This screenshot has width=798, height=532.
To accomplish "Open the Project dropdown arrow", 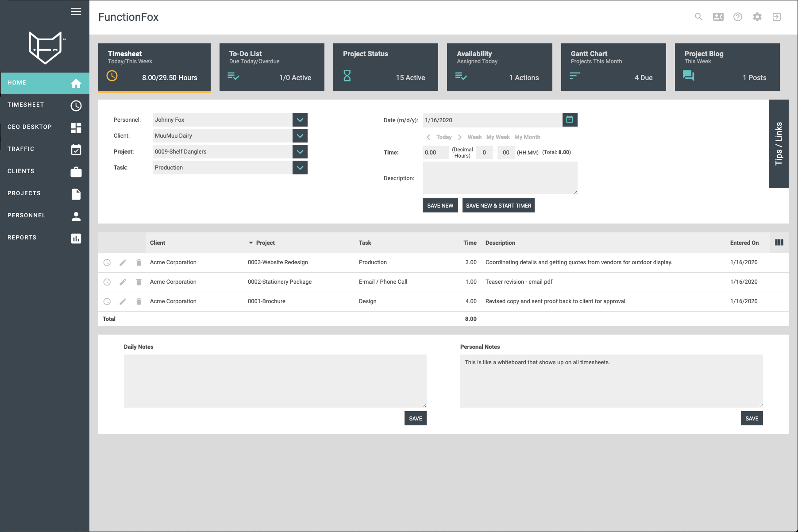I will click(x=300, y=151).
